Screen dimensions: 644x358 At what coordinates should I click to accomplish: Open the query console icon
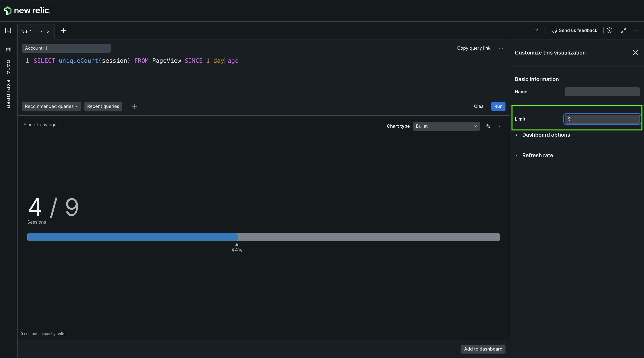pyautogui.click(x=8, y=30)
